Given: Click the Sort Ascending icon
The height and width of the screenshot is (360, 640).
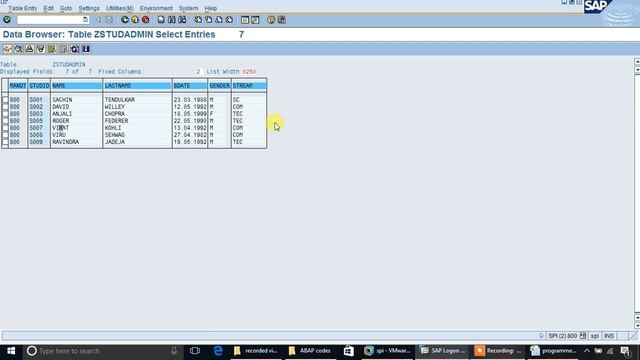Looking at the screenshot, I should [30, 49].
